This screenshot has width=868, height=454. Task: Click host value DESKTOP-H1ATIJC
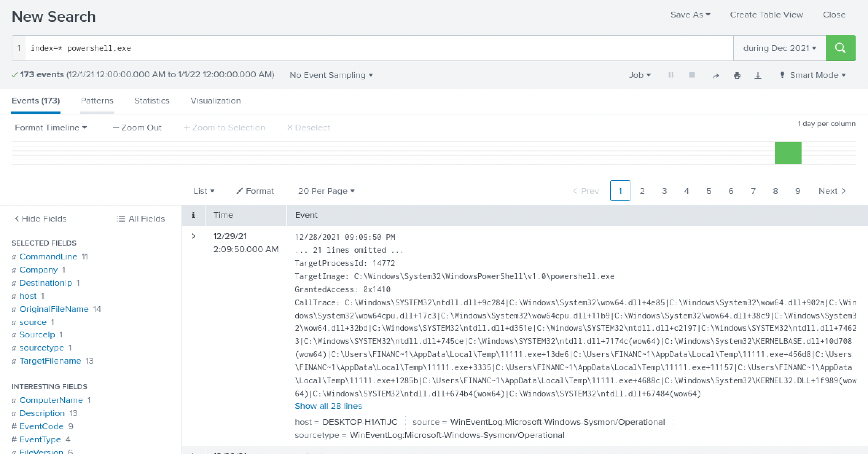(360, 422)
